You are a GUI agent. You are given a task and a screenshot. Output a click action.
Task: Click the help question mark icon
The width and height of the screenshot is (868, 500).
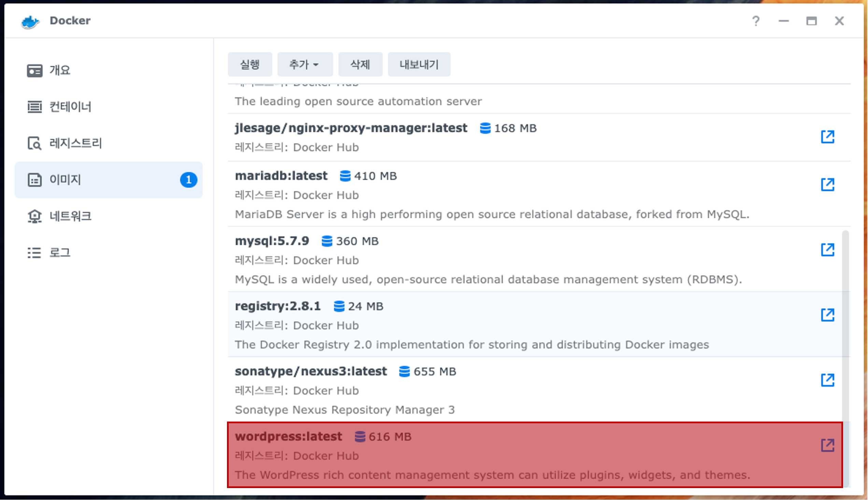[x=756, y=21]
